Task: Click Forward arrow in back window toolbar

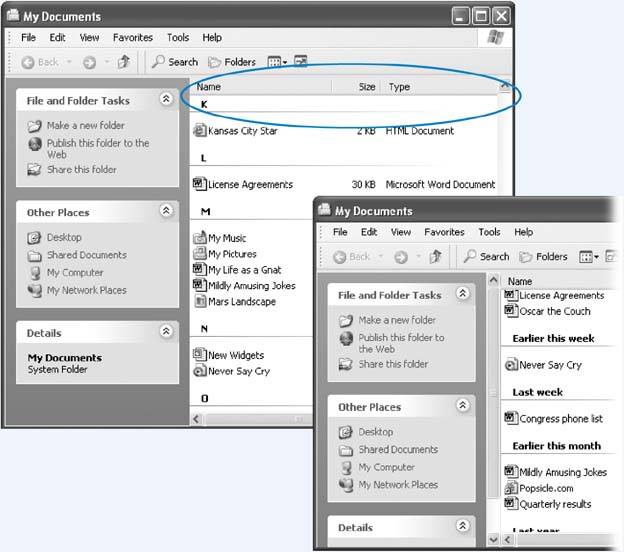Action: [x=89, y=62]
